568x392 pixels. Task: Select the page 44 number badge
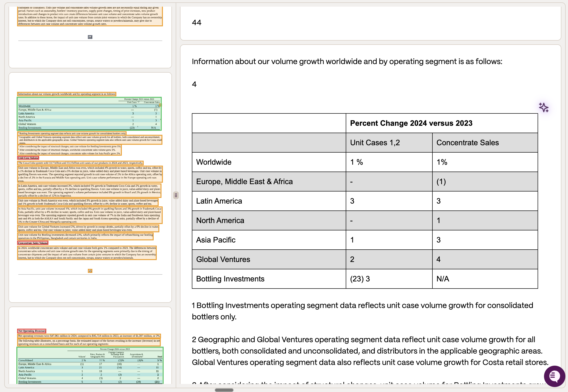click(90, 37)
